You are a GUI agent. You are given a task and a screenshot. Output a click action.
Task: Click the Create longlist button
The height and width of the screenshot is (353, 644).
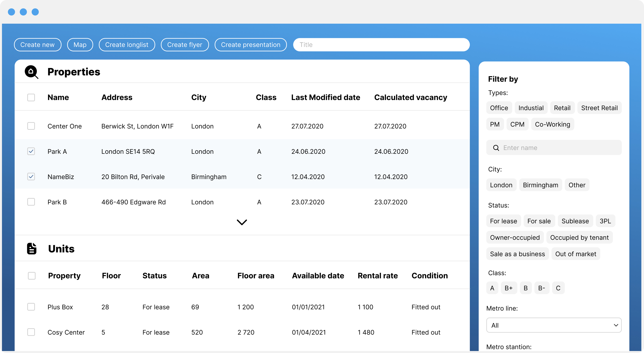127,45
